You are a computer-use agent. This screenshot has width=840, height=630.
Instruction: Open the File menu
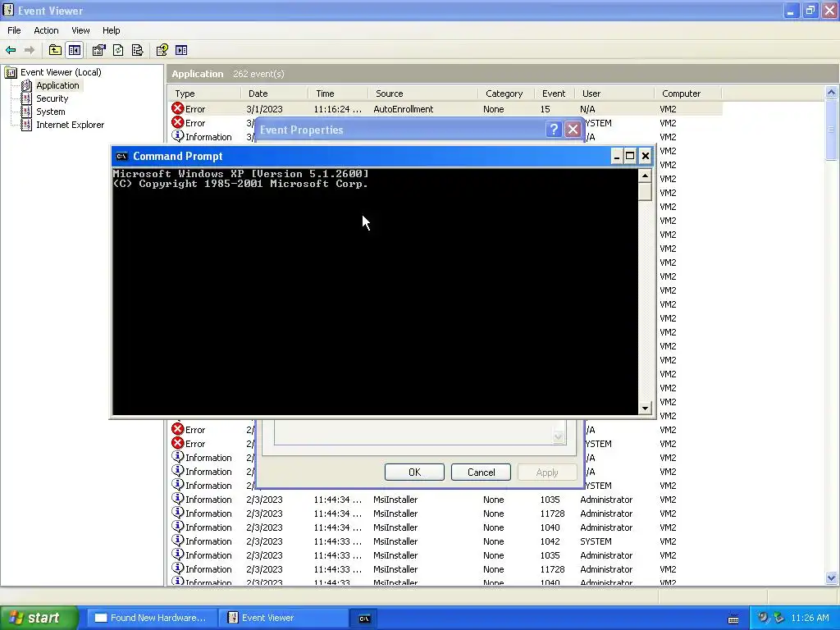pos(14,30)
